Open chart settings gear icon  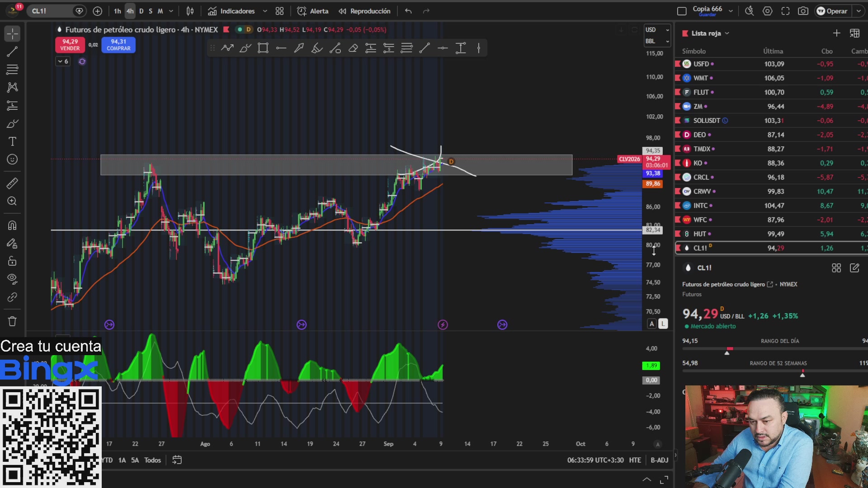tap(767, 11)
